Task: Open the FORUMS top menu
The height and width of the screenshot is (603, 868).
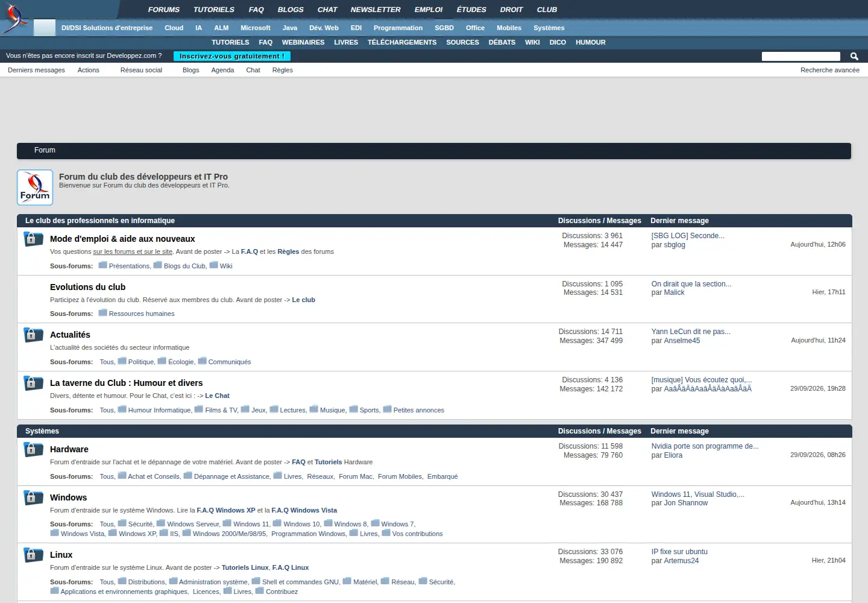Action: click(x=164, y=10)
